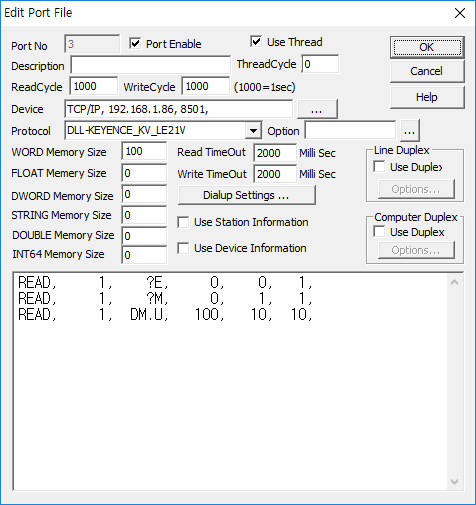The width and height of the screenshot is (476, 505).
Task: Check Use Duplex under Line Duplex
Action: point(379,167)
